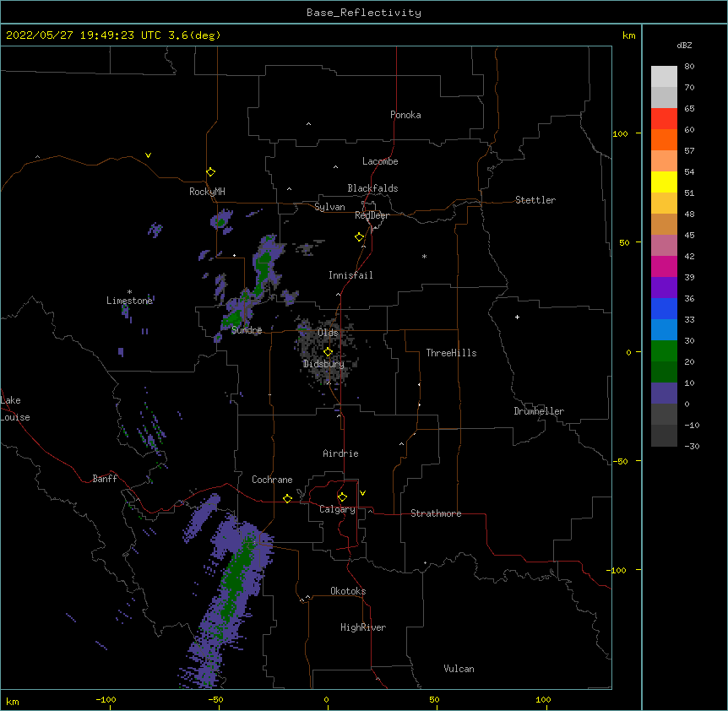Click the yellow diamond marker beside Cochrane
728x711 pixels.
287,498
